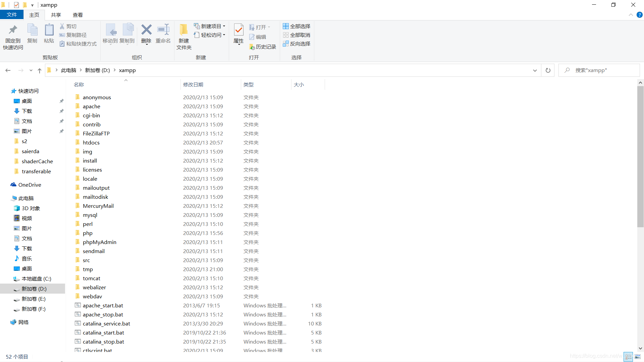Viewport: 644px width, 362px height.
Task: Click the Invert selection item
Action: pyautogui.click(x=297, y=44)
